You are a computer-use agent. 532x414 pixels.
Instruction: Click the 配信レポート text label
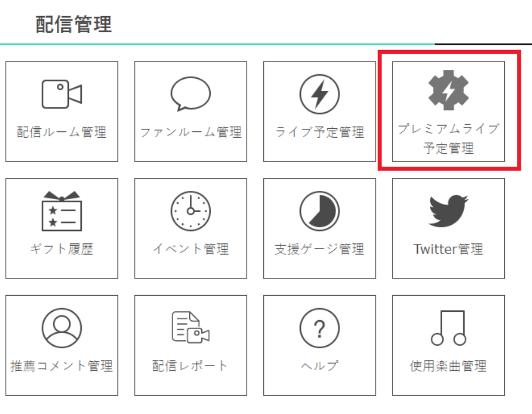190,366
